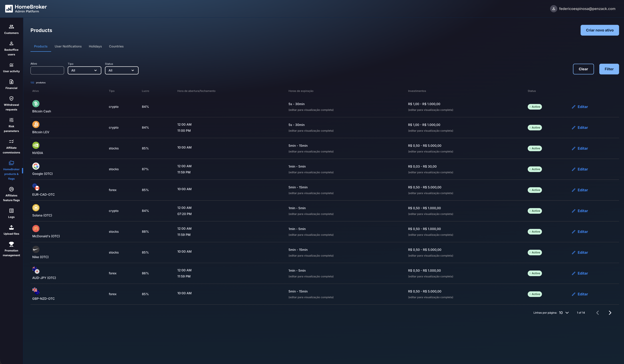Open Upload files sidebar icon
The width and height of the screenshot is (624, 364).
11,228
